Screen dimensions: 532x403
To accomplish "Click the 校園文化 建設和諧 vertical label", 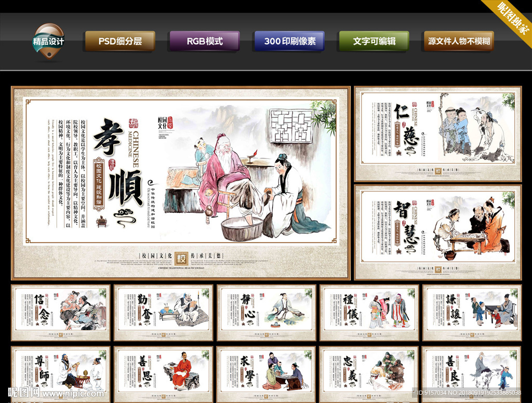I will [99, 184].
